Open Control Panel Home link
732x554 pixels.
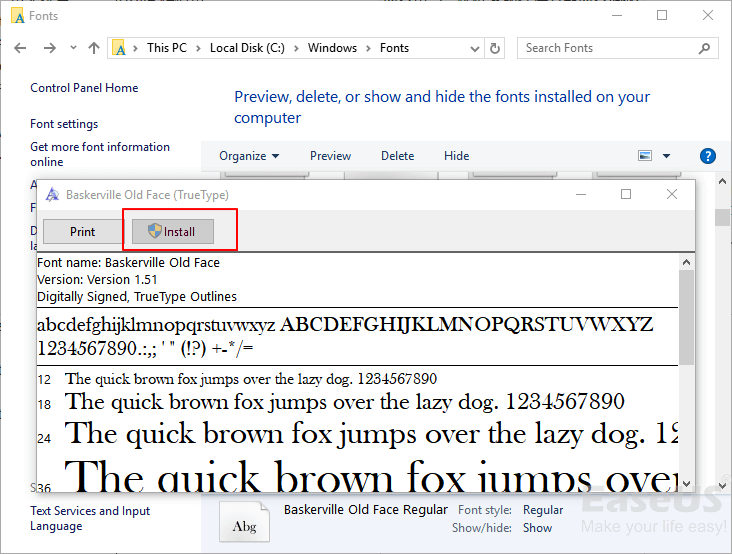(x=84, y=88)
